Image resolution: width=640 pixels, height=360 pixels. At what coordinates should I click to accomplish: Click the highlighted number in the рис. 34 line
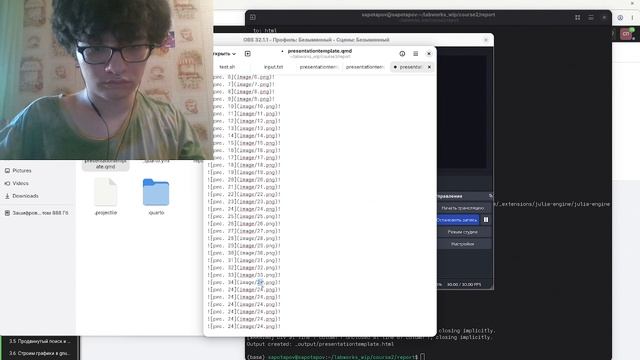pyautogui.click(x=260, y=282)
